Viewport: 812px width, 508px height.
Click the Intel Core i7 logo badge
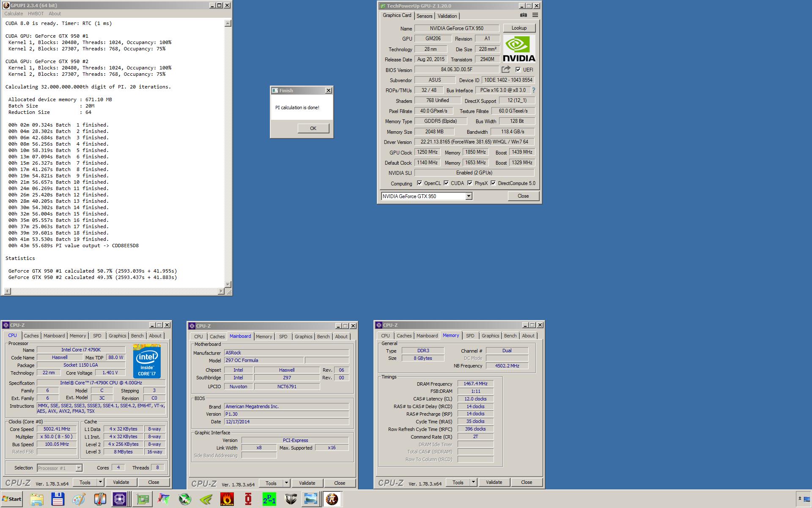147,361
